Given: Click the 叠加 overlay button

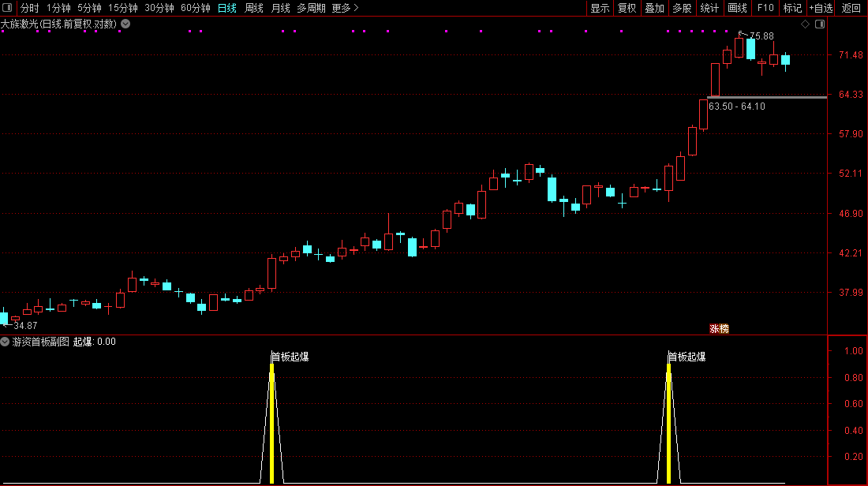Looking at the screenshot, I should coord(655,8).
